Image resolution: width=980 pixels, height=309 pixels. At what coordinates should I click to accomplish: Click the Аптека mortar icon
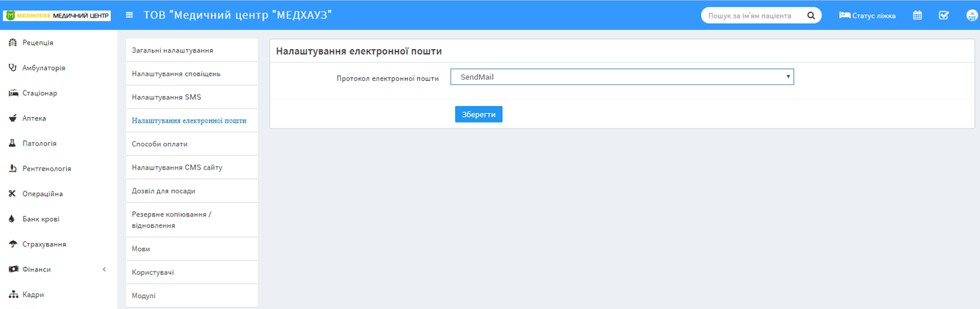(12, 118)
